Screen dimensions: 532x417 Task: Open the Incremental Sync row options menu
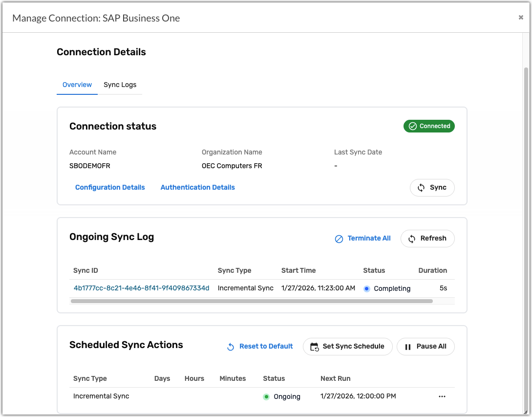click(x=442, y=396)
